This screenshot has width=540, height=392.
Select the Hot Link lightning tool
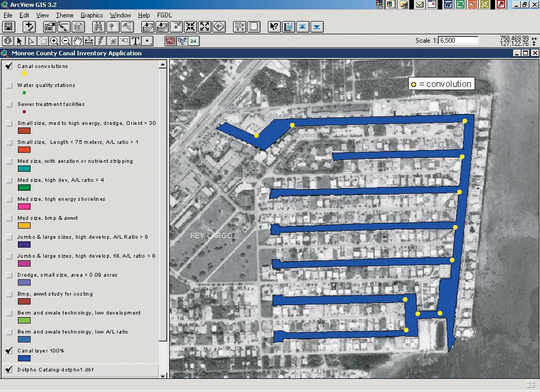tap(101, 41)
